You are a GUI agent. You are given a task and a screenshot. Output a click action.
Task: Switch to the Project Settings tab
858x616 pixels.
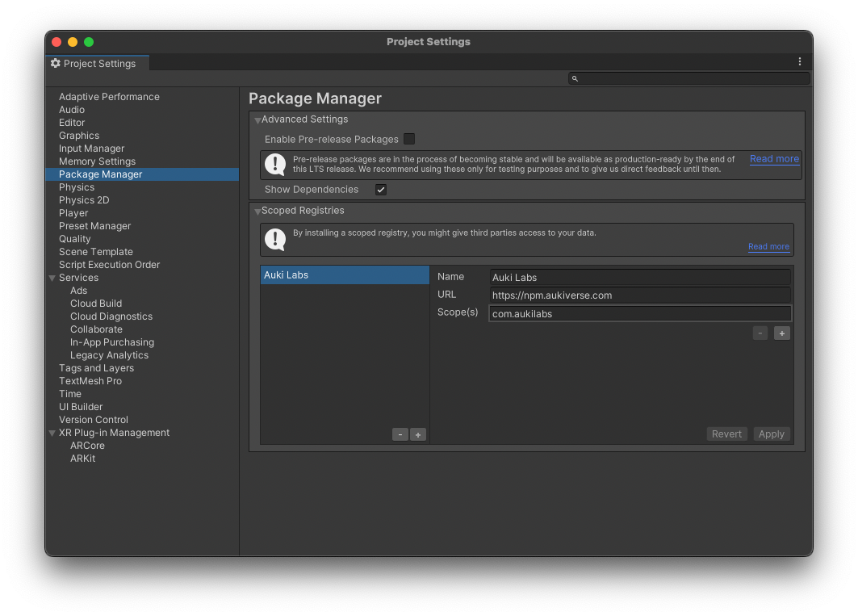[x=98, y=64]
